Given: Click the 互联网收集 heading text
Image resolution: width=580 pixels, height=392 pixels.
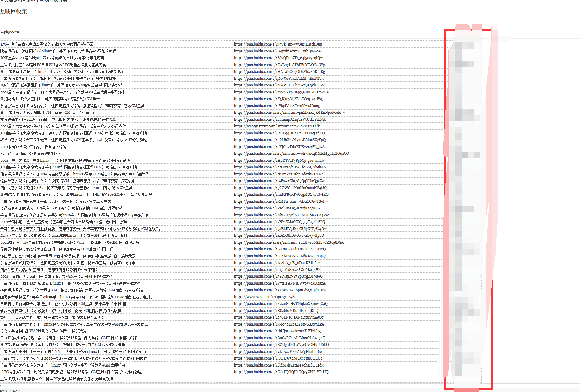Looking at the screenshot, I should (14, 12).
